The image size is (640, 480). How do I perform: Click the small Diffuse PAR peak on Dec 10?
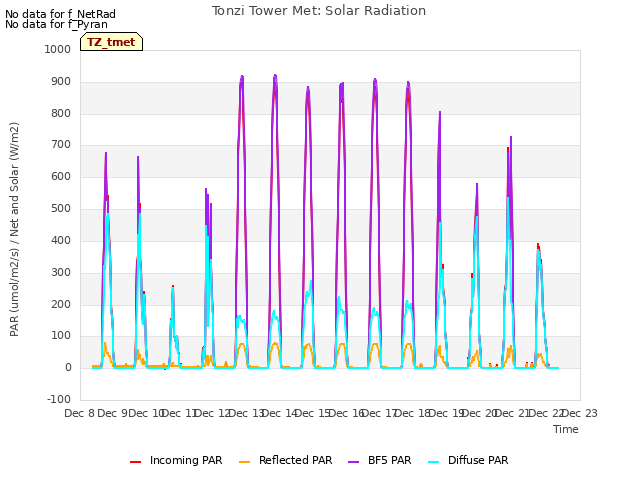173,287
